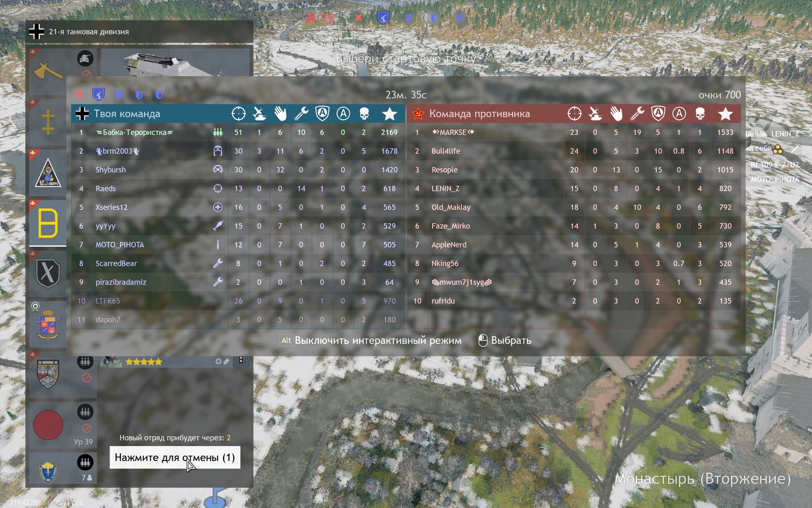Select enemy player MARKSE in the scoreboard
The width and height of the screenshot is (812, 508).
coord(453,133)
